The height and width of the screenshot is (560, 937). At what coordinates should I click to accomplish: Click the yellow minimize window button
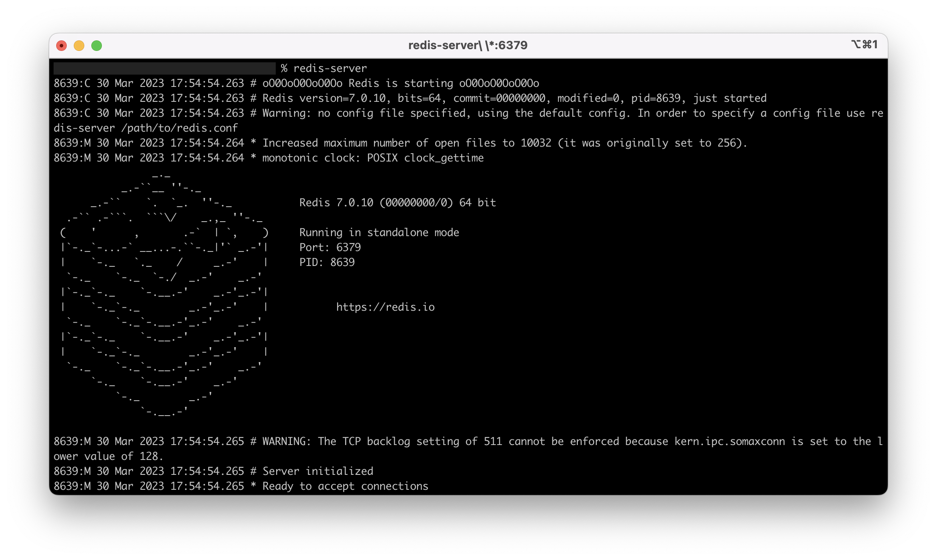pos(79,46)
